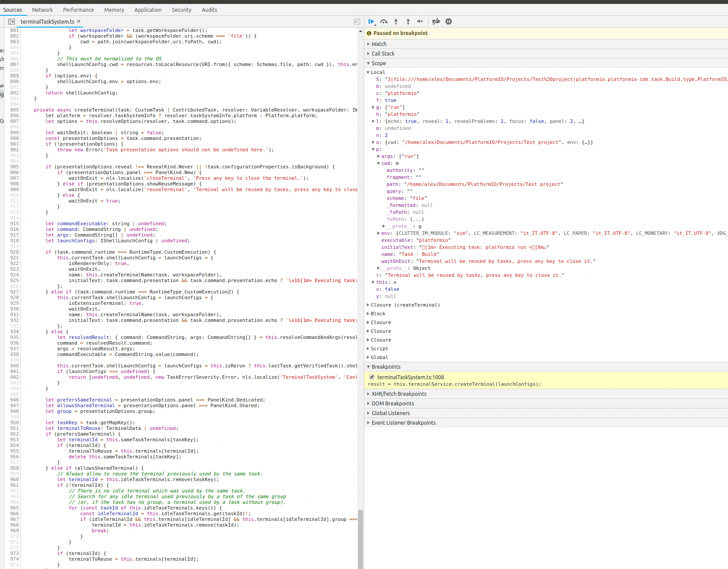
Task: Switch to the Network panel
Action: coord(42,10)
